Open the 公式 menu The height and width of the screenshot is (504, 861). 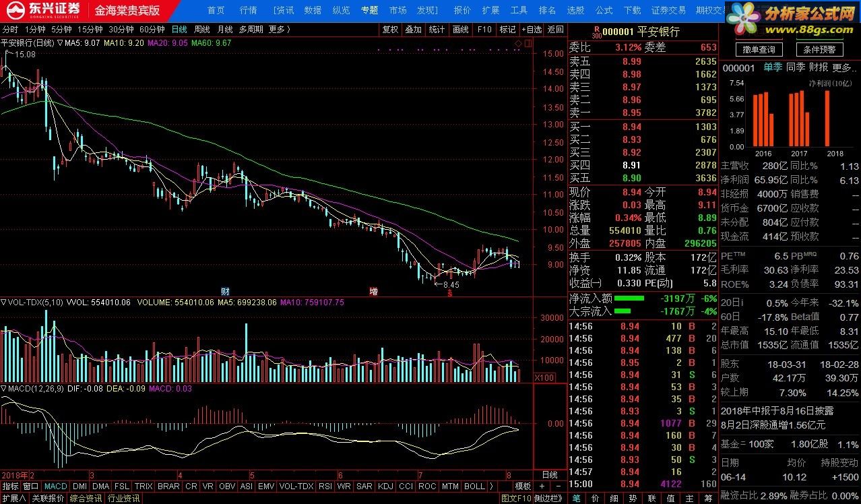604,10
